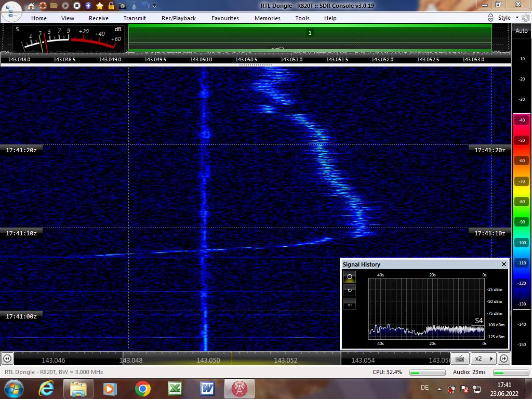Start the radio with the play icon
The image size is (532, 399).
click(65, 6)
